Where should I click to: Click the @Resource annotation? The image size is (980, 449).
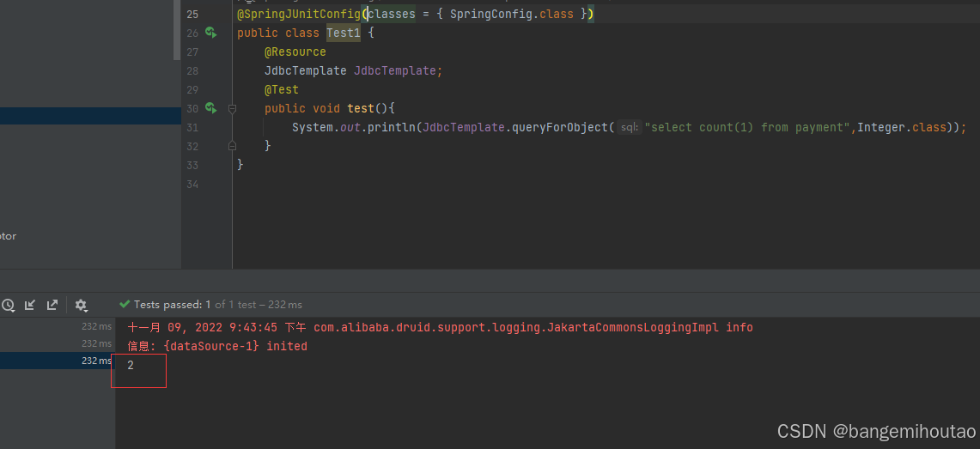(x=295, y=52)
